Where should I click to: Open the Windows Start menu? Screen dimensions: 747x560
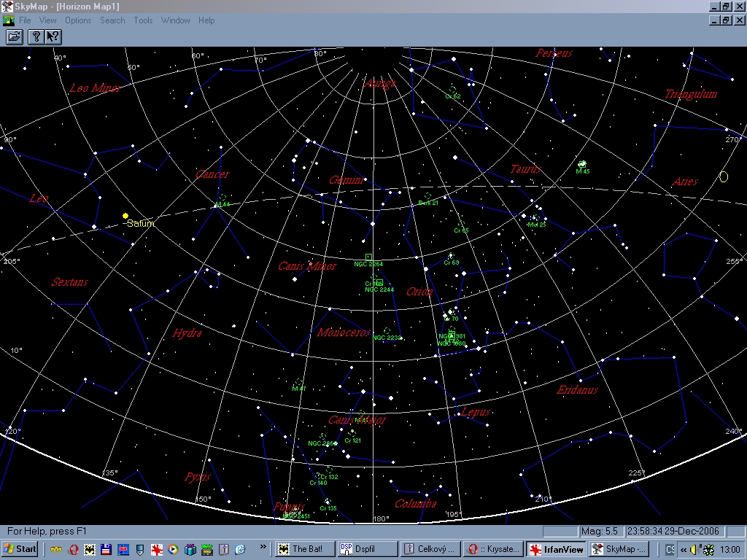click(20, 550)
